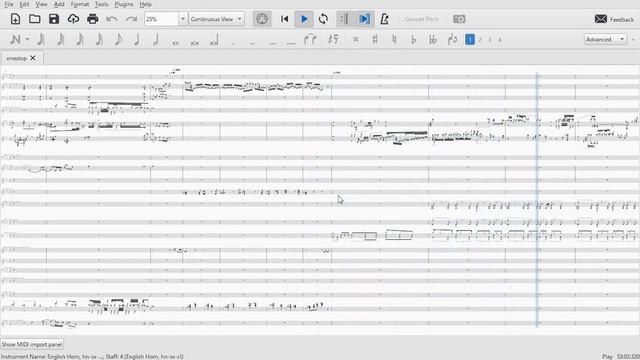Redo the action with the redo arrow
640x360 pixels.
pos(131,19)
